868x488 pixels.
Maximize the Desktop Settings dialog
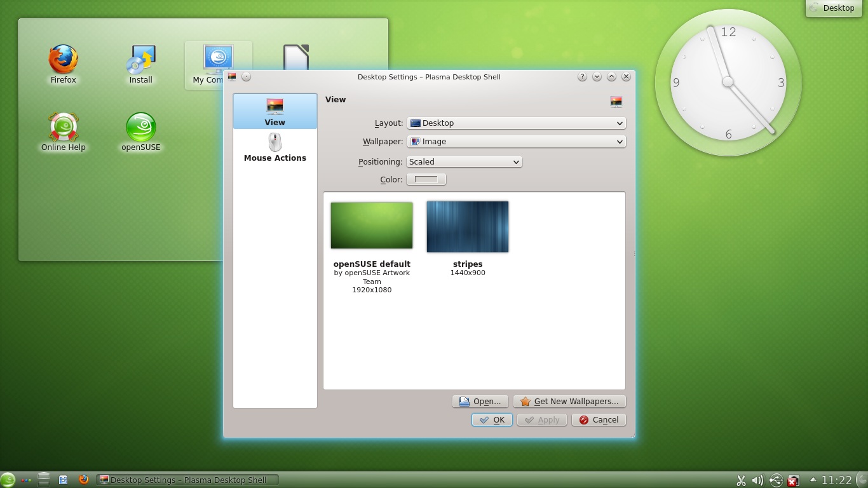(x=611, y=77)
